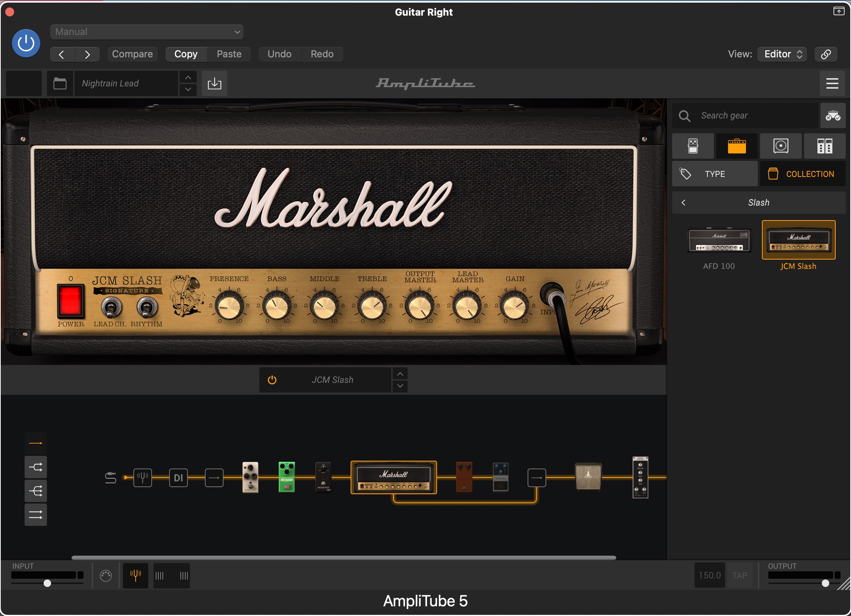Open the Custom Shop gear cart icon
This screenshot has width=851, height=616.
click(x=833, y=115)
